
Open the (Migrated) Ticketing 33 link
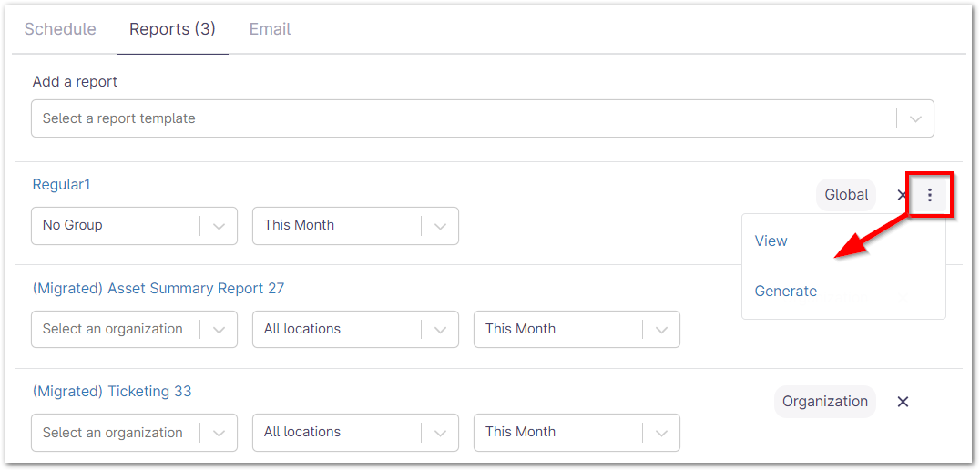tap(112, 392)
